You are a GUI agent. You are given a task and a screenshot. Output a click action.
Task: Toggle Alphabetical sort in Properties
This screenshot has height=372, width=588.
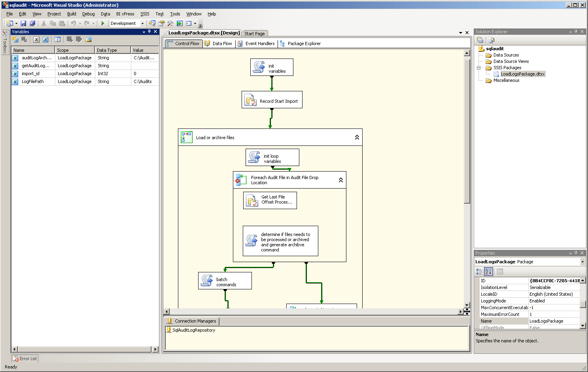(x=488, y=272)
